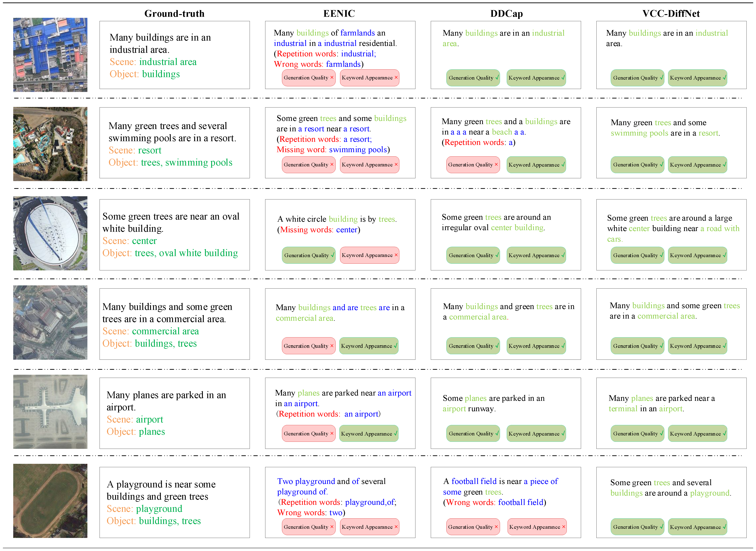Click Keyword Appearance badge under VCC-DiffNet swimming pools caption
Image resolution: width=756 pixels, height=551 pixels.
[x=697, y=165]
